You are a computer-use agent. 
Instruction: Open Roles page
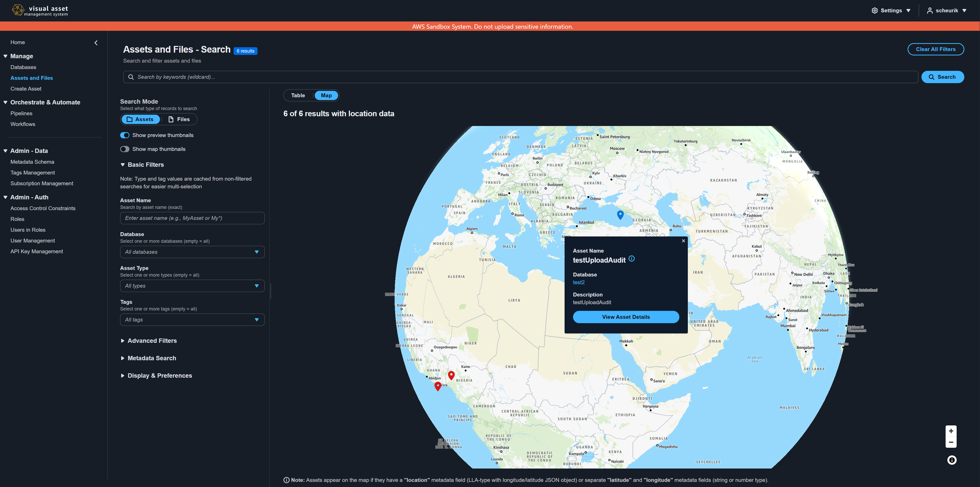click(17, 219)
